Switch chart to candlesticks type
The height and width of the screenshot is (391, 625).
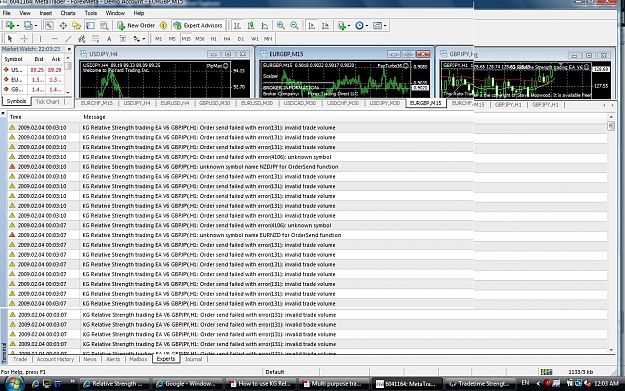click(251, 26)
